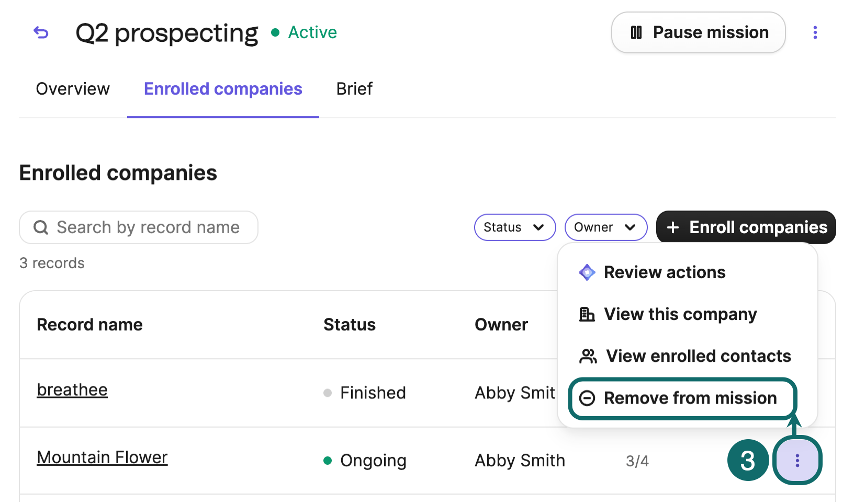Select the Enrolled companies tab

[223, 89]
